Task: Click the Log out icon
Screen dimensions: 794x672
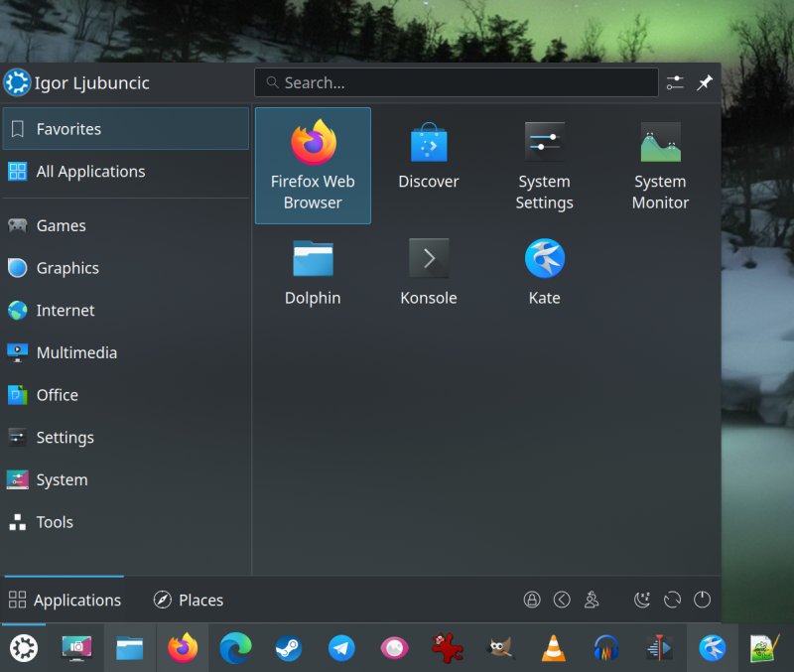Action: click(x=562, y=600)
